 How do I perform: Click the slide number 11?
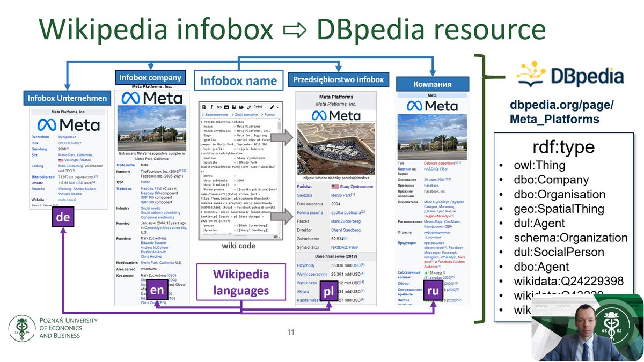291,333
